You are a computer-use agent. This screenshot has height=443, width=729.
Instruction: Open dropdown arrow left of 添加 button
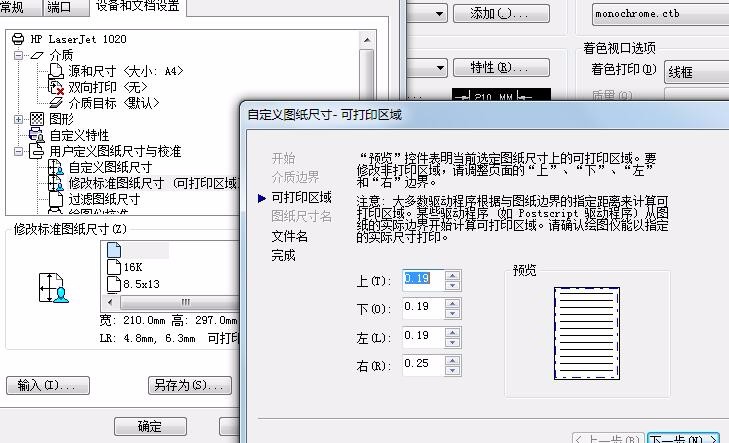click(x=439, y=14)
